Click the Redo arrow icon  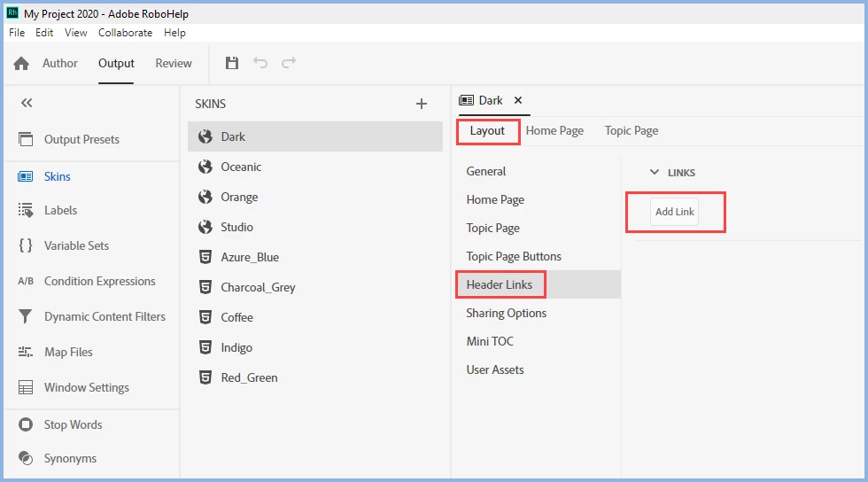(289, 63)
